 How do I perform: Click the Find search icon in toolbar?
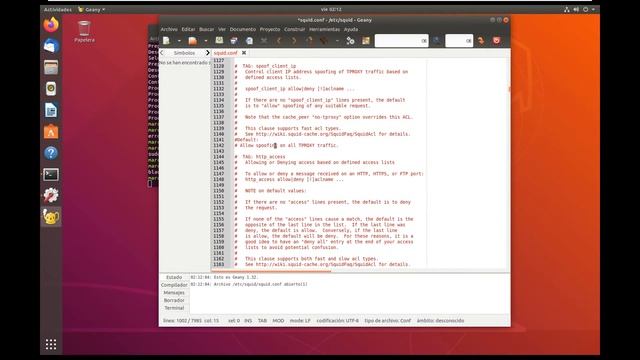click(x=437, y=40)
